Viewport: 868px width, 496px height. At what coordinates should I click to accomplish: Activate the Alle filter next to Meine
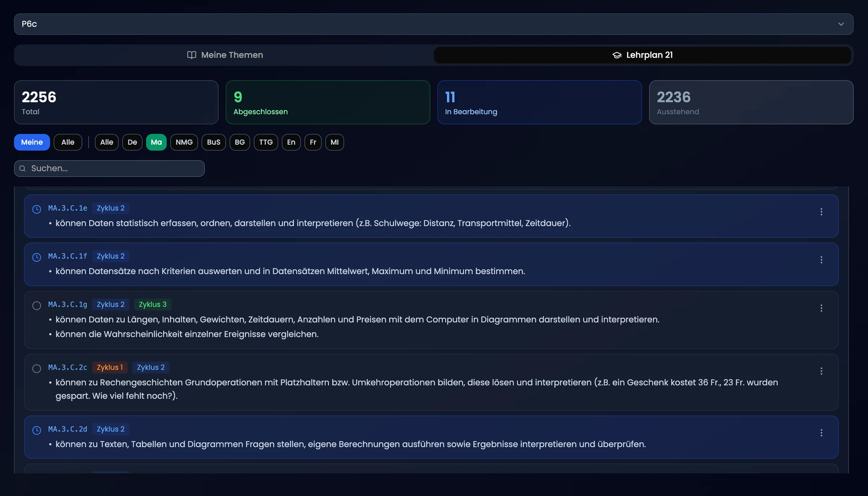[x=68, y=142]
